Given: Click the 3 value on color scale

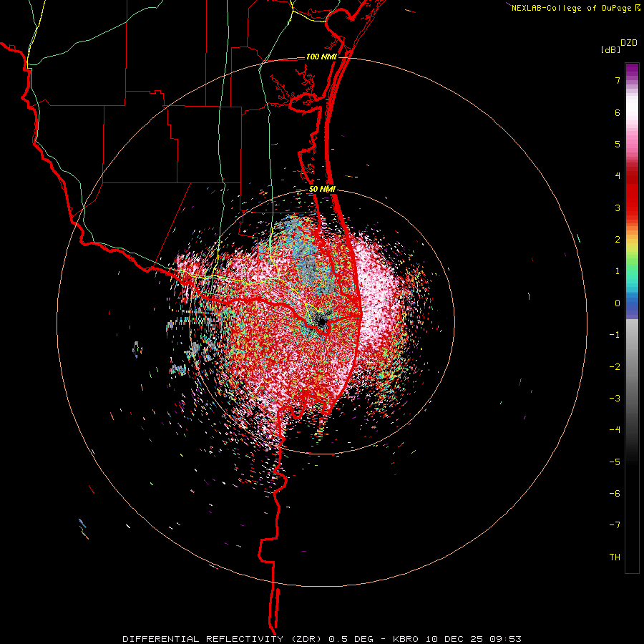Looking at the screenshot, I should coord(618,208).
